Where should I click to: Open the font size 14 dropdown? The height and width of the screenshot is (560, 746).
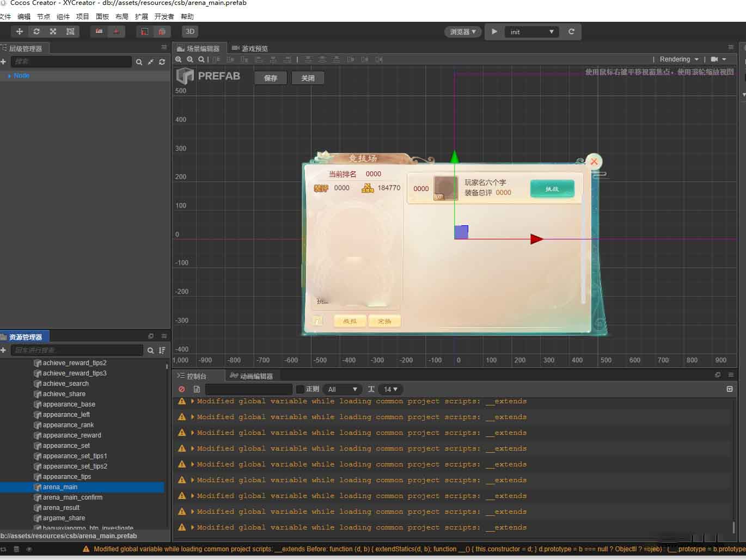[x=390, y=389]
